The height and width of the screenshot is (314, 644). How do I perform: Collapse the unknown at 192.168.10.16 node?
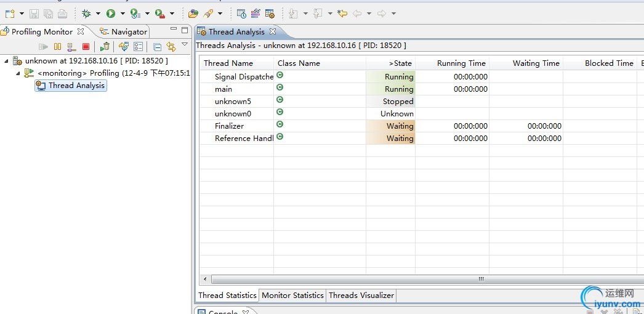6,61
